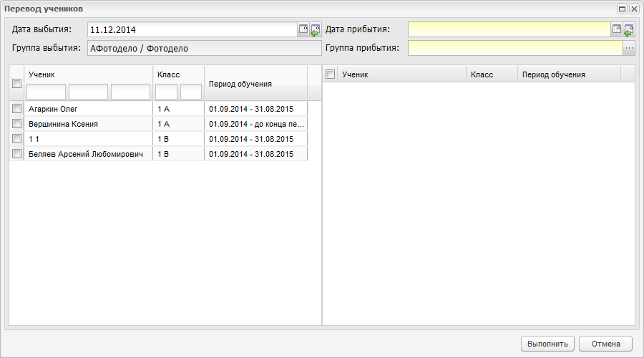This screenshot has height=358, width=644.
Task: Click Ученик header in right table
Action: 401,74
